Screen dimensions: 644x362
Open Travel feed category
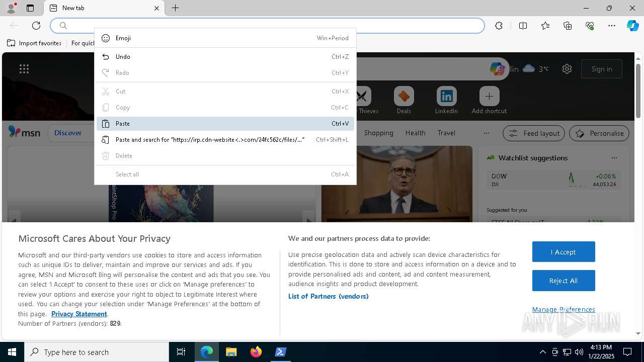point(446,133)
